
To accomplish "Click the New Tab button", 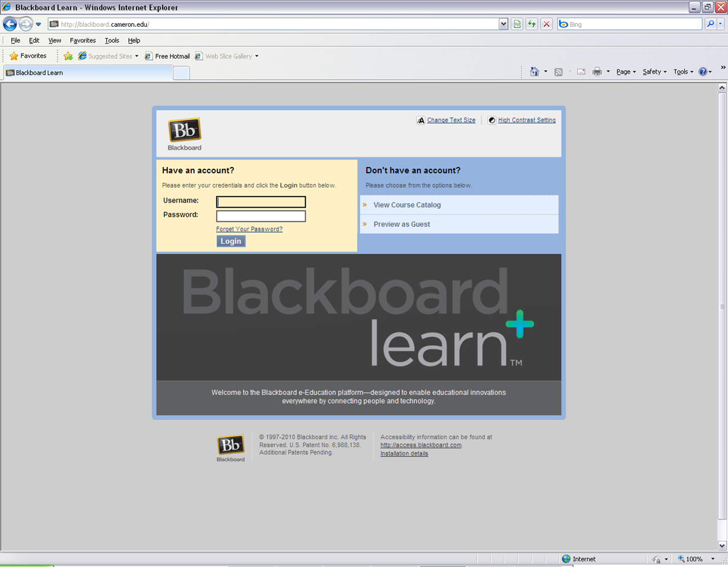I will (181, 73).
